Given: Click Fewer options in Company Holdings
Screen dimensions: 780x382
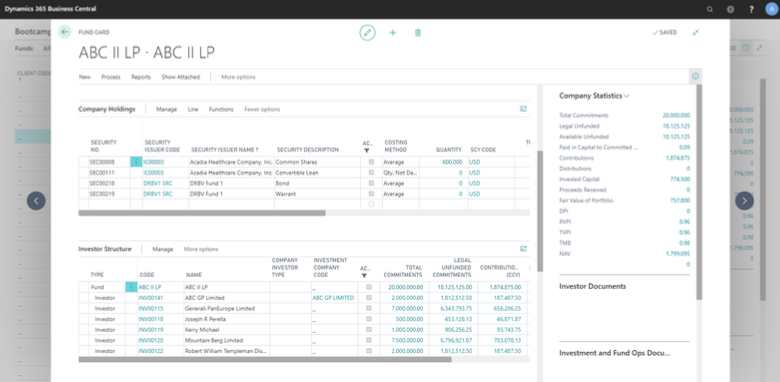Looking at the screenshot, I should [x=262, y=109].
